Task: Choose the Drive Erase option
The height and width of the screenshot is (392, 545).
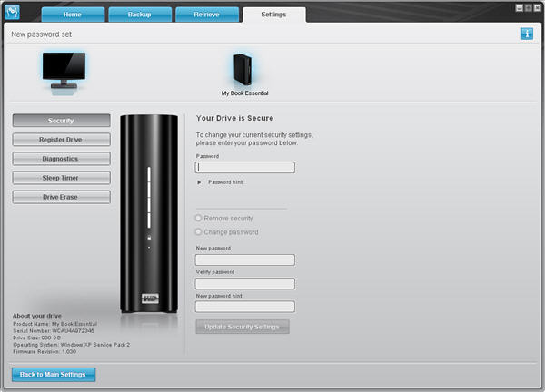Action: (x=62, y=197)
